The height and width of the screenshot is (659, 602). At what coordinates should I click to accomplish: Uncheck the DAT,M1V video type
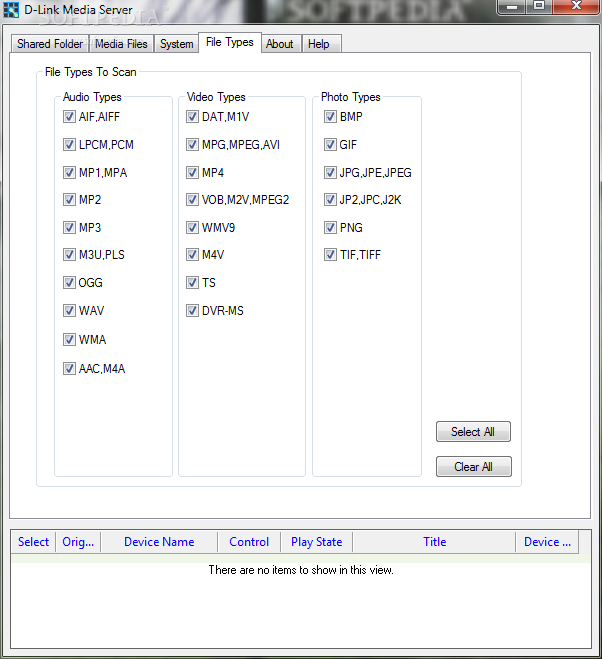coord(192,116)
